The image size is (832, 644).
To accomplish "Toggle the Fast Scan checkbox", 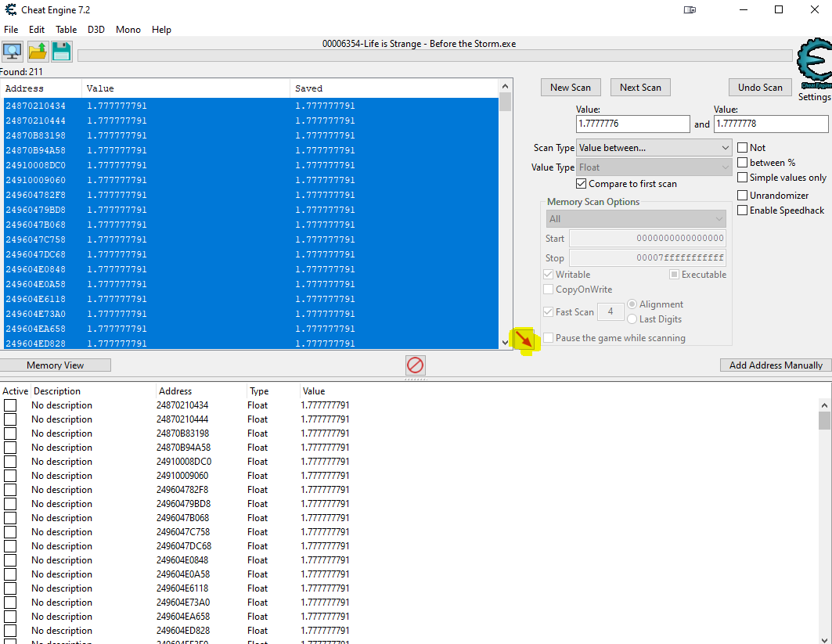I will point(548,312).
